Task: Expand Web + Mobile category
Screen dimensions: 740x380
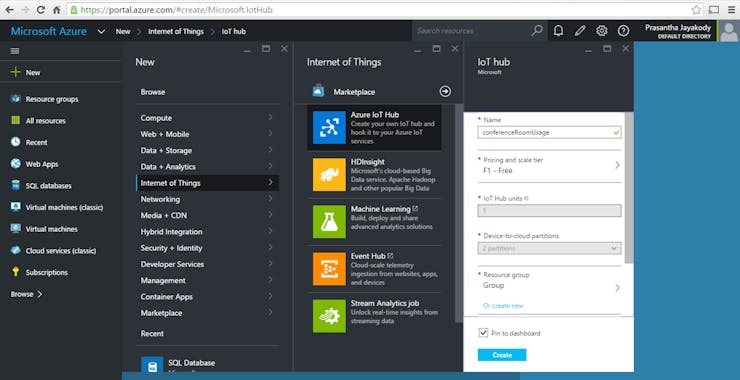Action: (x=207, y=134)
